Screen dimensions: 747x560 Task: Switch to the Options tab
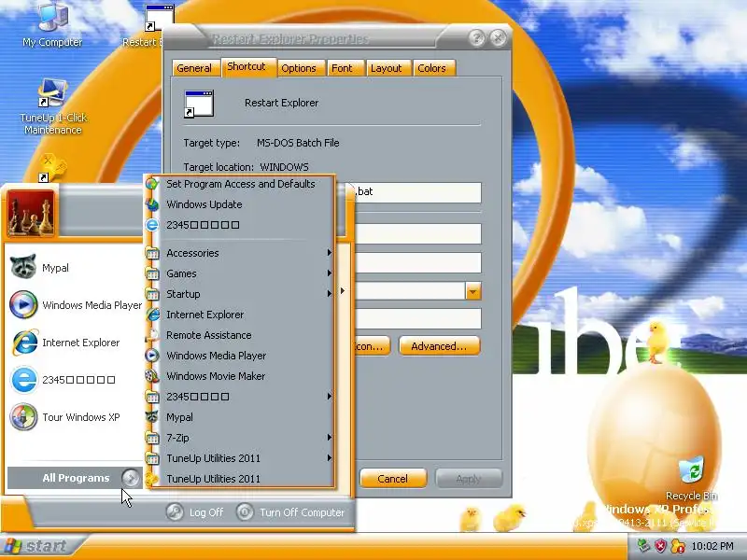coord(299,68)
